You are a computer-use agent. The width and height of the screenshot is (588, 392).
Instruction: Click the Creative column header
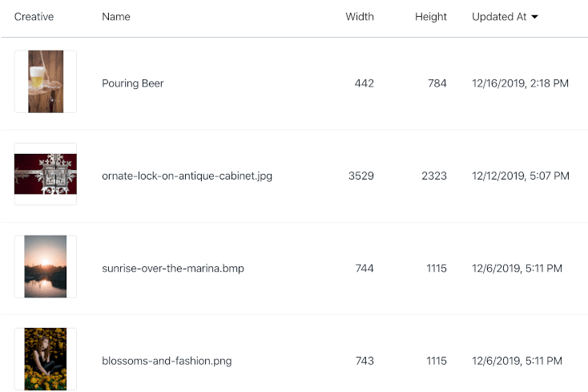tap(34, 17)
